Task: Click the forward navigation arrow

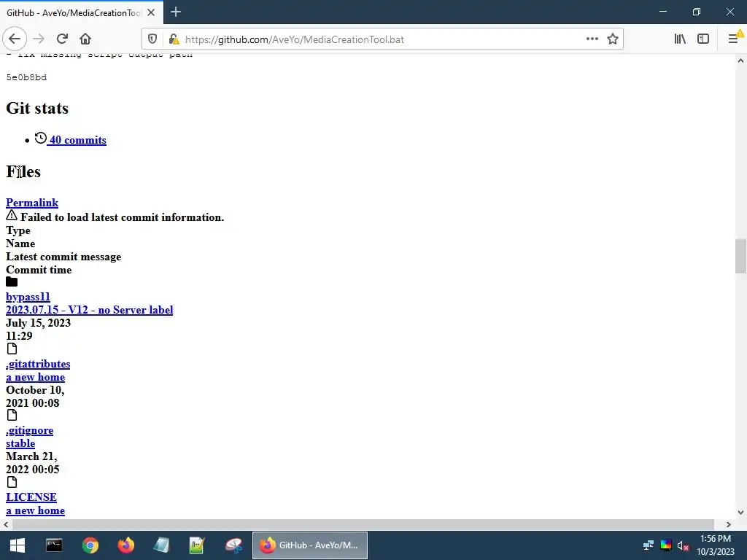Action: click(39, 39)
